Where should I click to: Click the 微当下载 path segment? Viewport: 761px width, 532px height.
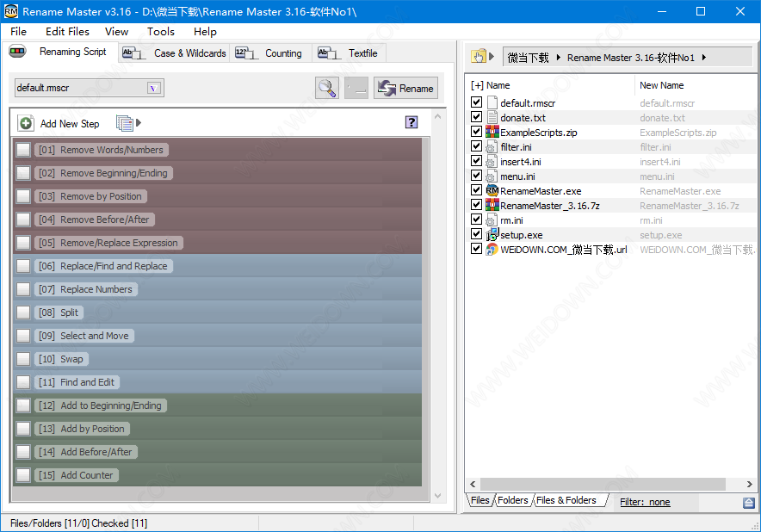pos(528,58)
